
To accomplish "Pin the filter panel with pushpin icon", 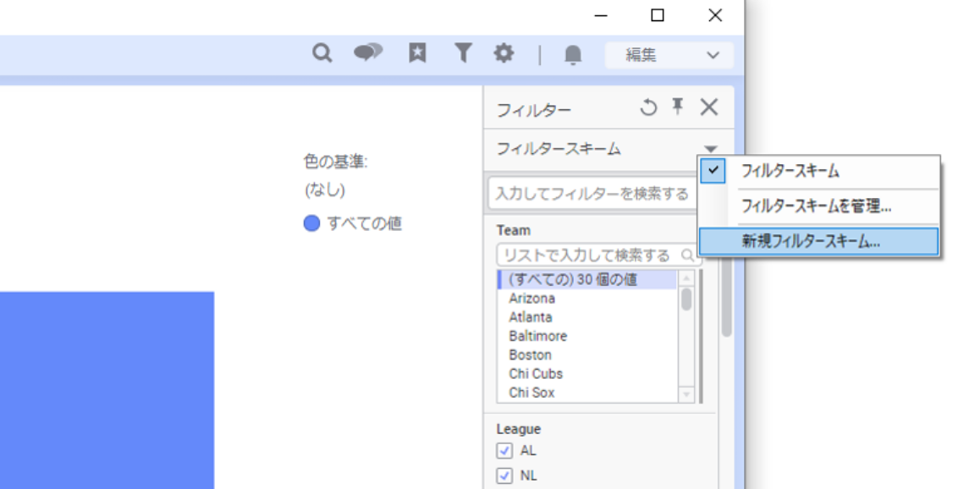I will point(678,107).
